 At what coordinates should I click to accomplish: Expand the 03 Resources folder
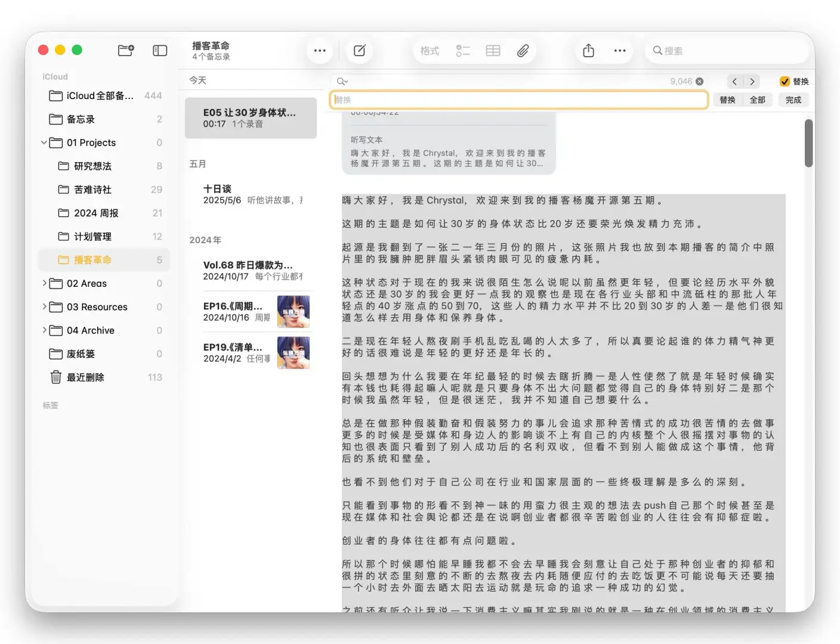pyautogui.click(x=45, y=306)
